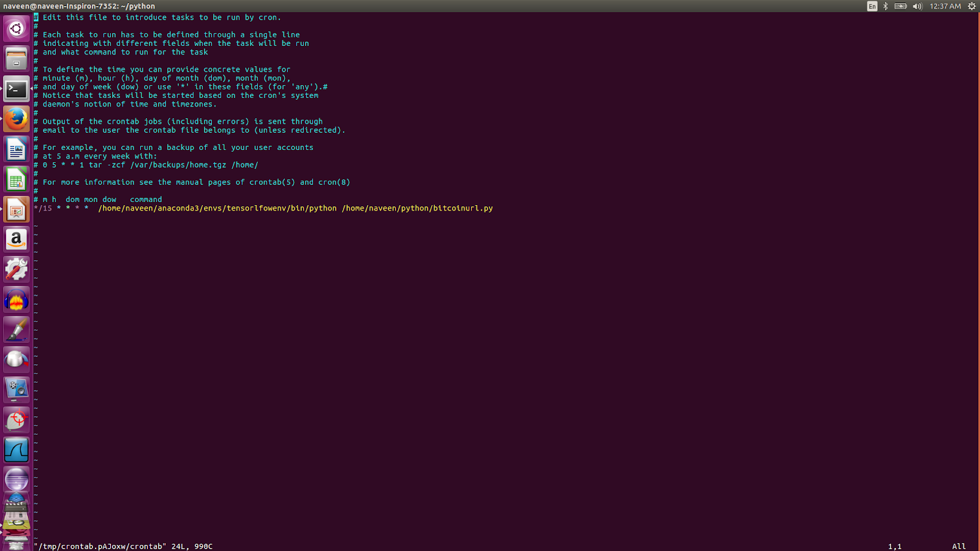Launch the system tools wrench utility

tap(16, 268)
